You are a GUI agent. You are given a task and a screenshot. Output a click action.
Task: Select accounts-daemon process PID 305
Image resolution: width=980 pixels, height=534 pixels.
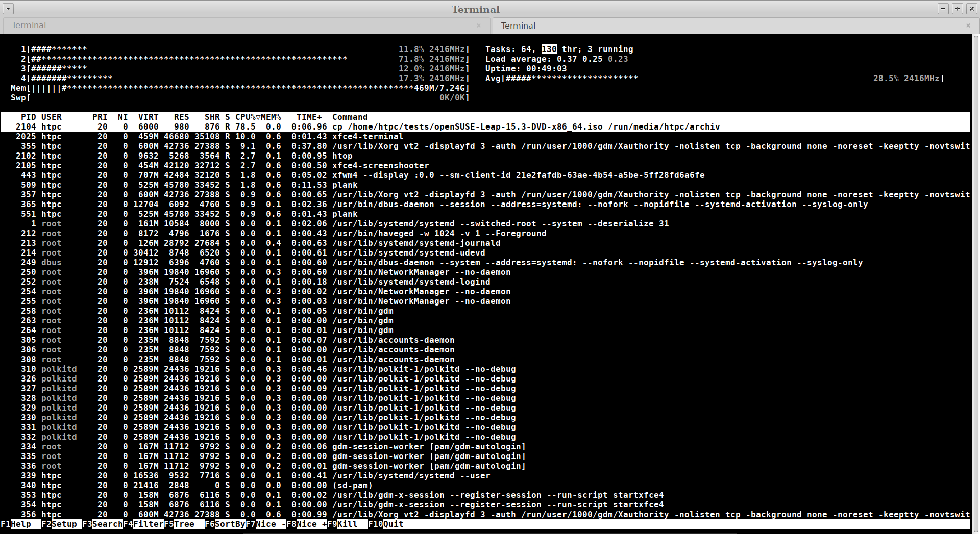(x=485, y=340)
